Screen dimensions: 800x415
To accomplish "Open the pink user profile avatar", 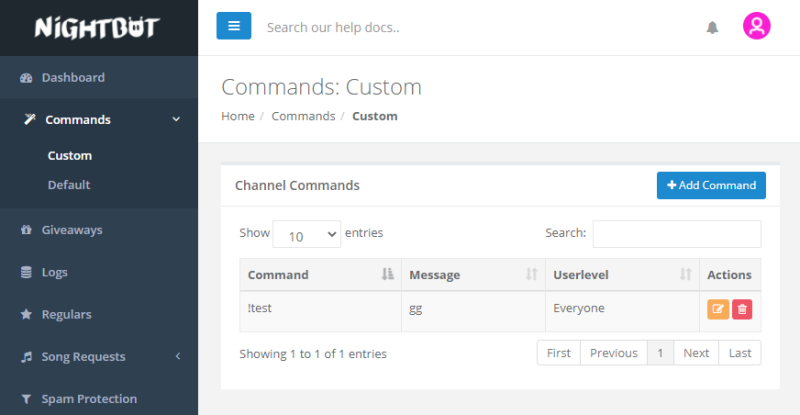I will pyautogui.click(x=756, y=27).
